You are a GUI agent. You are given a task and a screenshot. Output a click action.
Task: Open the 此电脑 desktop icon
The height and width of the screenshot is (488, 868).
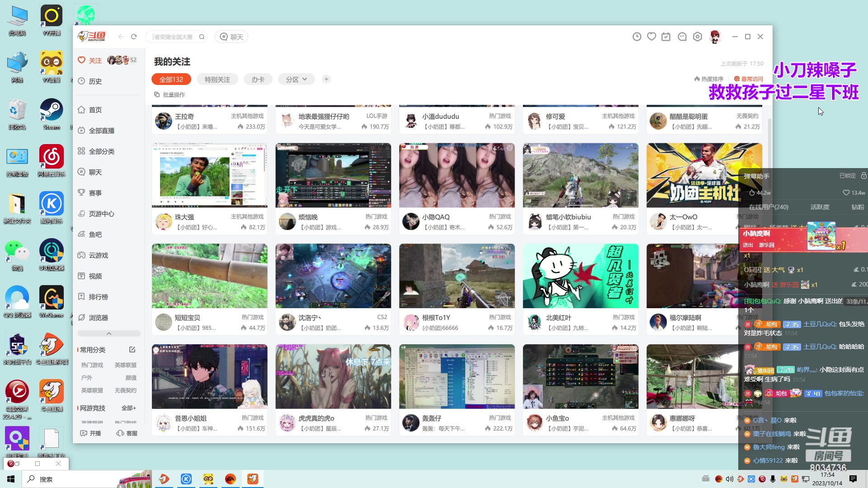point(17,20)
